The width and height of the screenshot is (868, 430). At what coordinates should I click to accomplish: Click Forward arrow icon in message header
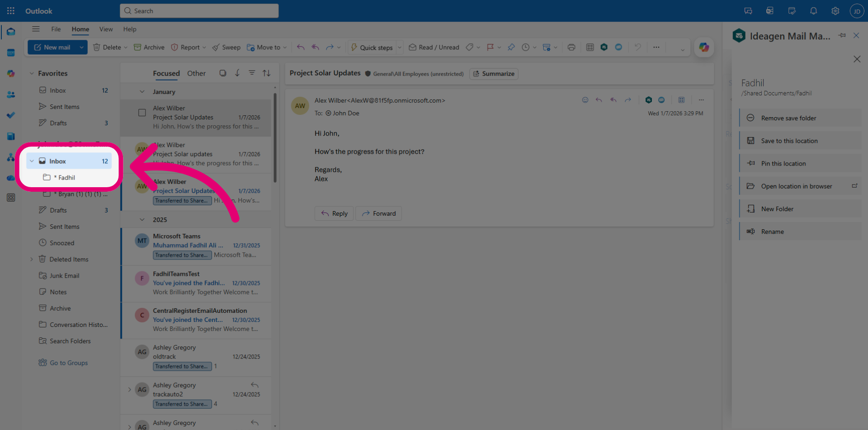[x=628, y=100]
